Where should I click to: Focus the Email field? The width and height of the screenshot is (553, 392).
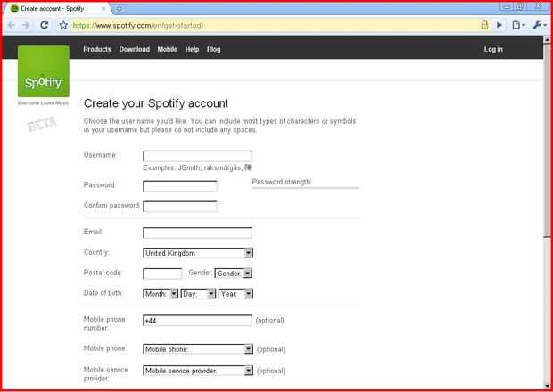coord(197,233)
